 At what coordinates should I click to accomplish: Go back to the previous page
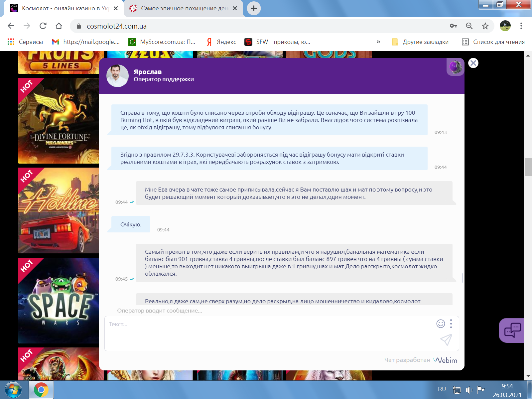[x=11, y=26]
